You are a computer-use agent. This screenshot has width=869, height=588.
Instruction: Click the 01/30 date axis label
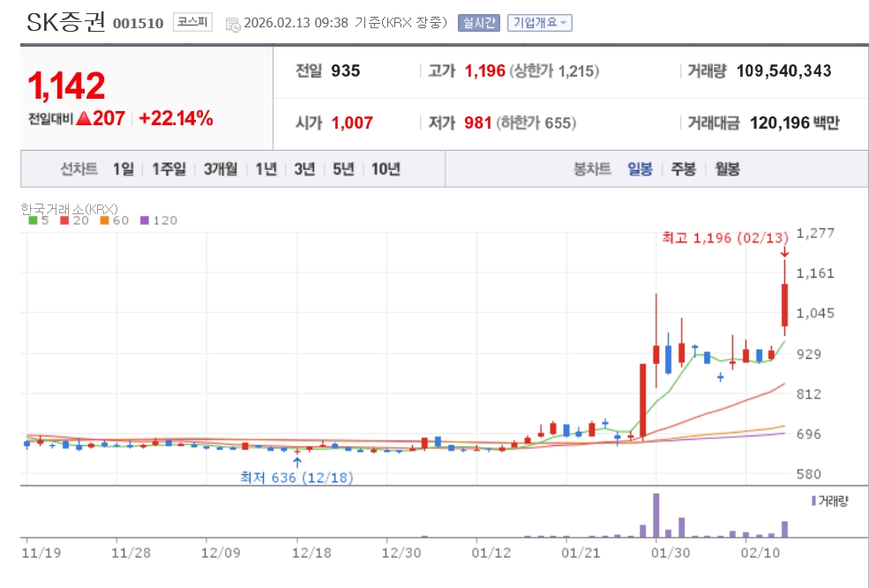pyautogui.click(x=670, y=553)
